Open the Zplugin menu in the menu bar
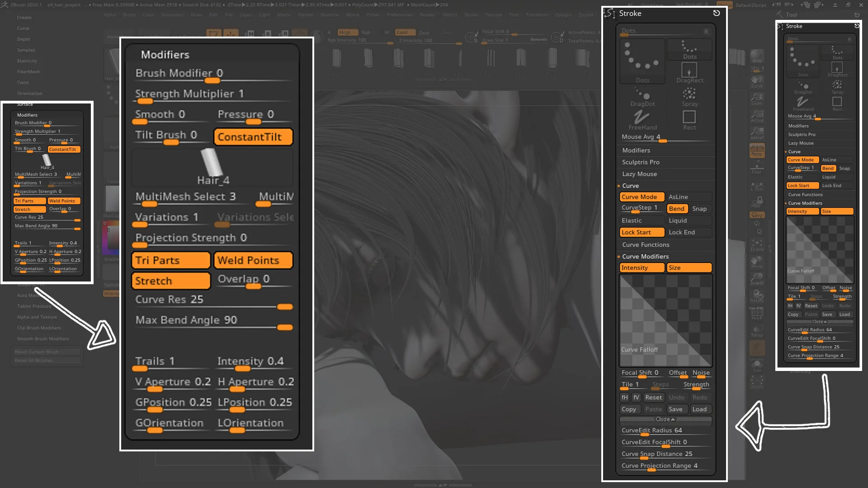This screenshot has height=488, width=868. (x=563, y=14)
